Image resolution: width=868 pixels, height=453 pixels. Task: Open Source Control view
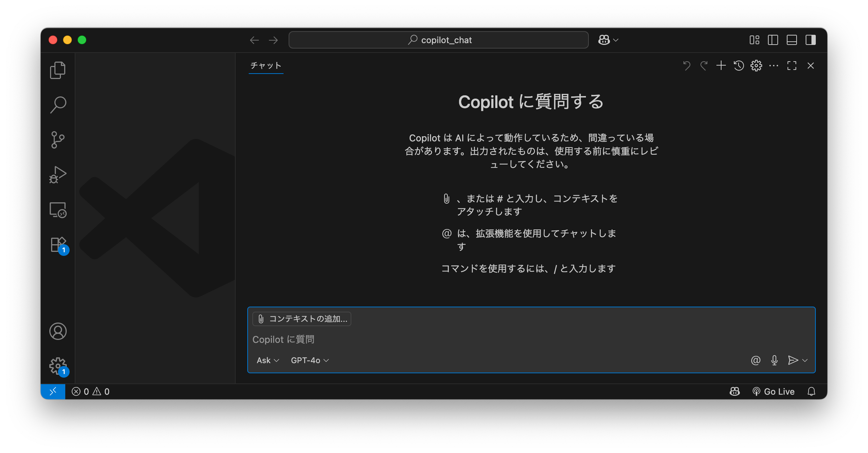coord(58,140)
